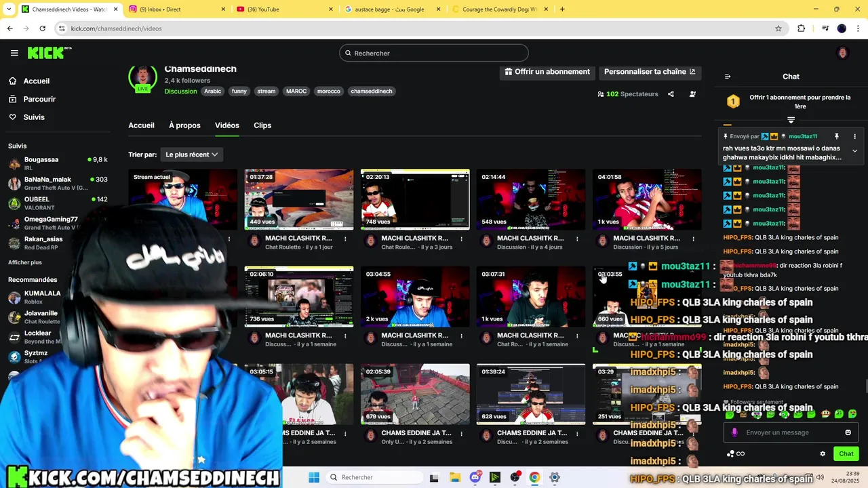The height and width of the screenshot is (488, 868).
Task: Open BaNaNa_malak channel in sidebar
Action: [58, 183]
